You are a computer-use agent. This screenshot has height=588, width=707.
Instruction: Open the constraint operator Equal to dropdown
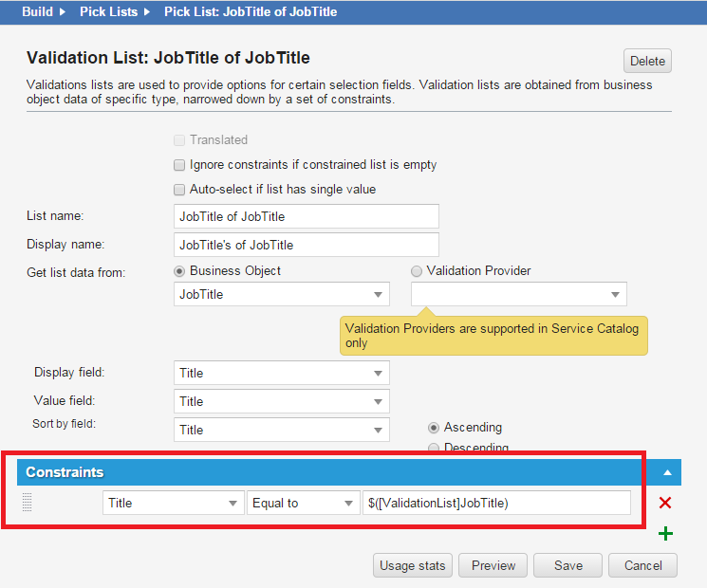tap(302, 504)
